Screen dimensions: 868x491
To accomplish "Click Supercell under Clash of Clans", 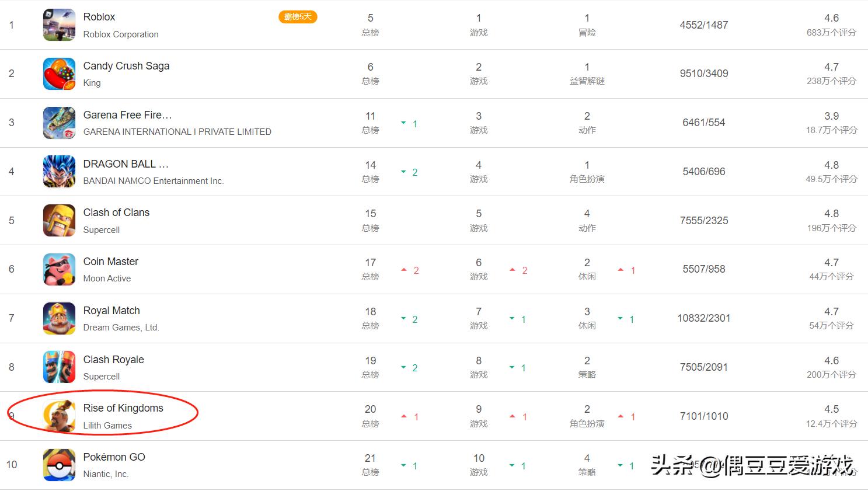I will click(102, 230).
